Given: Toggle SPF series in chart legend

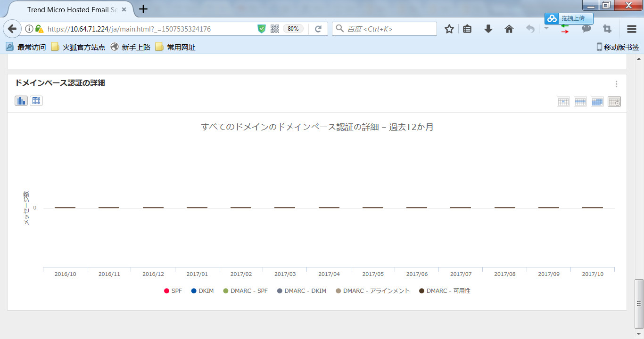Looking at the screenshot, I should pos(173,291).
